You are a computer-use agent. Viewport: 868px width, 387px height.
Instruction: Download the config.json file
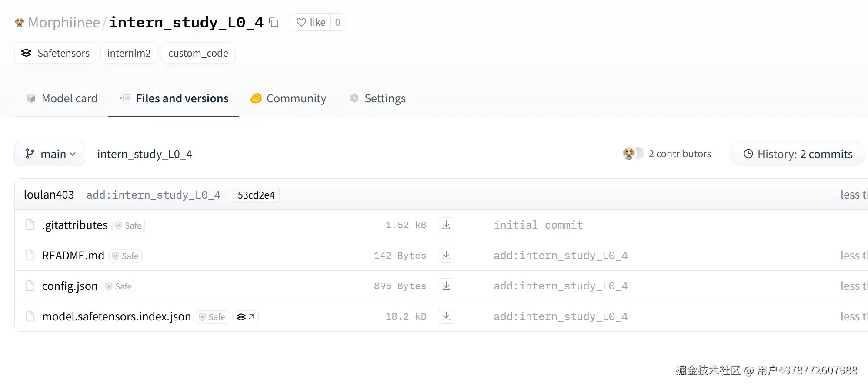tap(446, 286)
